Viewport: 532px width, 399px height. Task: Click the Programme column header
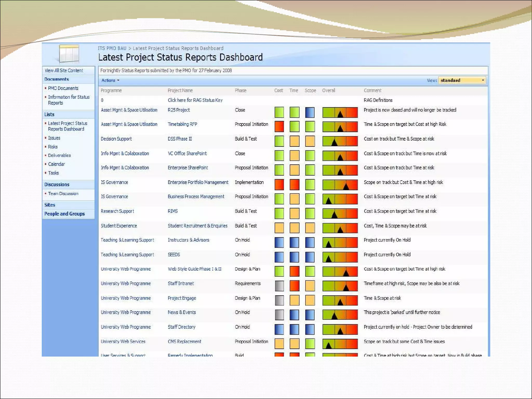click(x=111, y=90)
